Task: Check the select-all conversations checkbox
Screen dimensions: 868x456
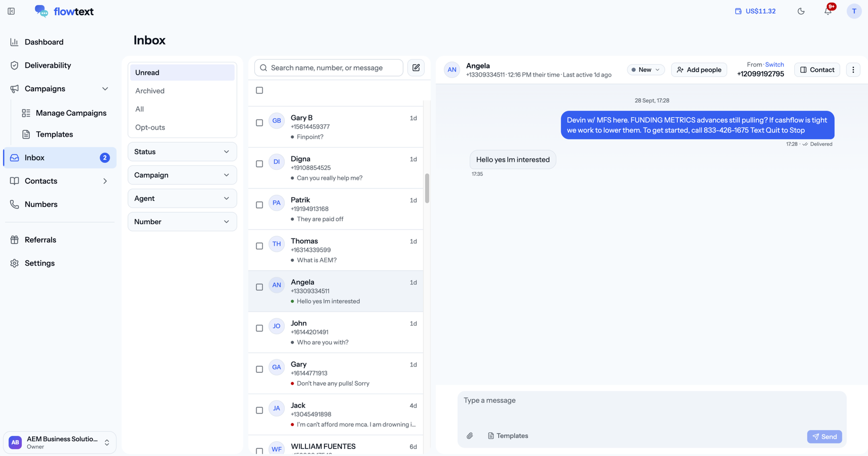Action: point(259,91)
